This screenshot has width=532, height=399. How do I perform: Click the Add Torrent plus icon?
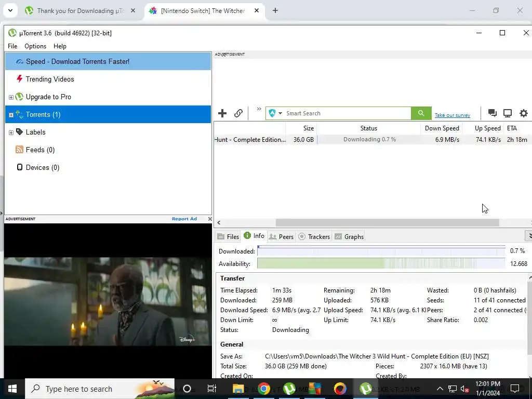coord(222,113)
